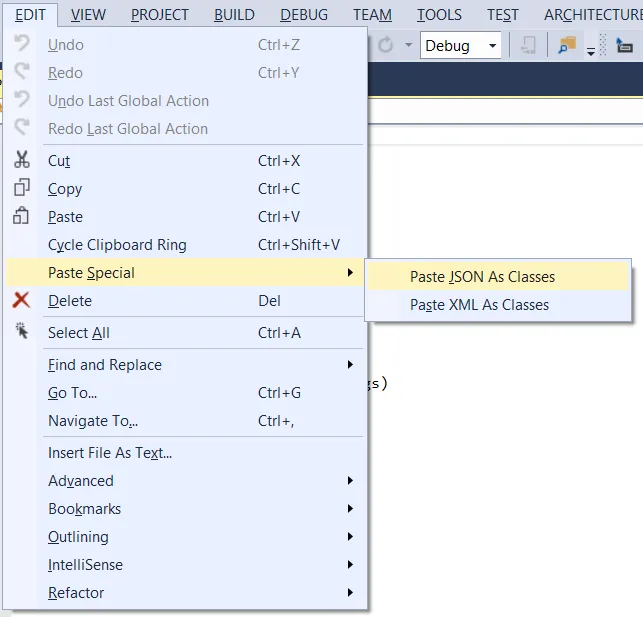Expand the IntelliSense submenu arrow

[x=350, y=565]
